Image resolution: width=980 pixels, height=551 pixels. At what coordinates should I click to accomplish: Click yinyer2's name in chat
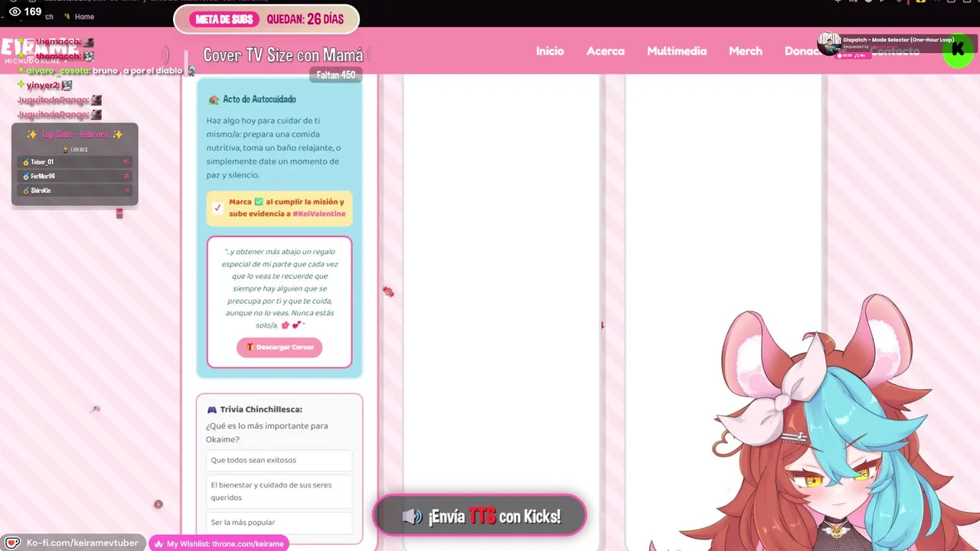pos(43,86)
